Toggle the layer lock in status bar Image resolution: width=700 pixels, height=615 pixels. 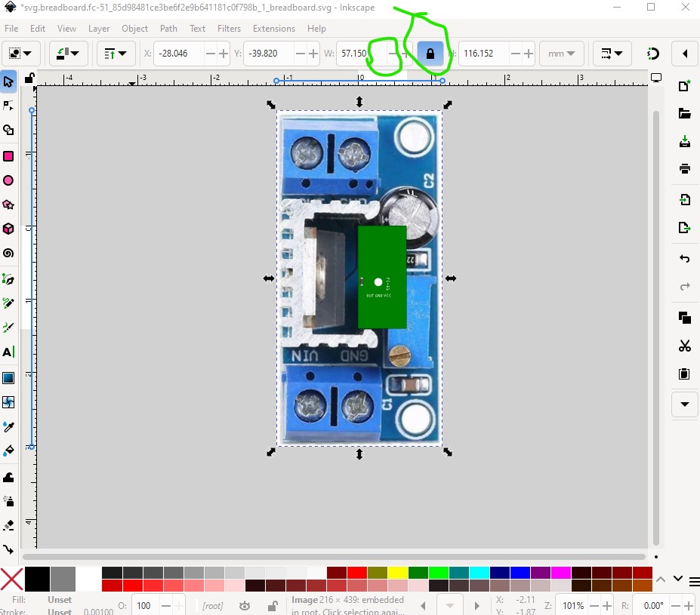(x=270, y=605)
